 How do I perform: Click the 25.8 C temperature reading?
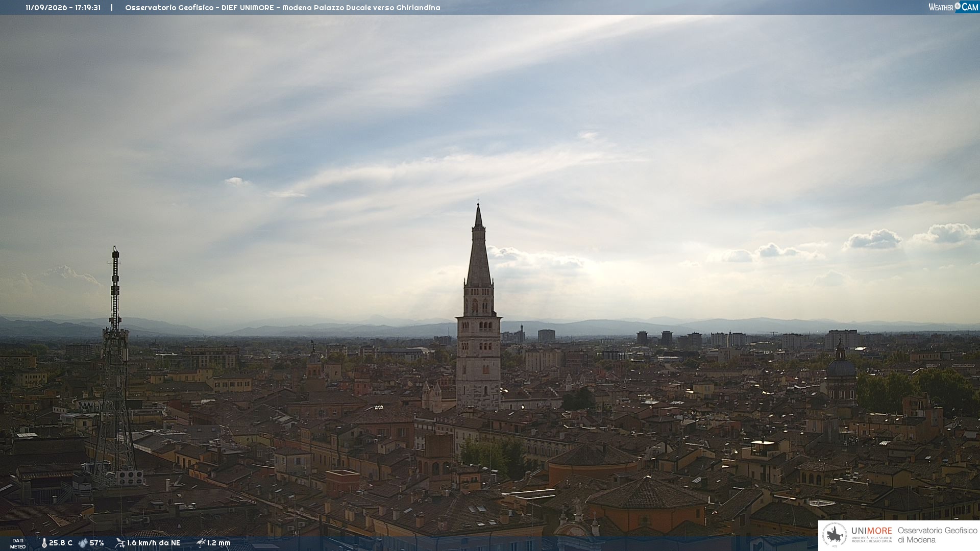pos(61,543)
